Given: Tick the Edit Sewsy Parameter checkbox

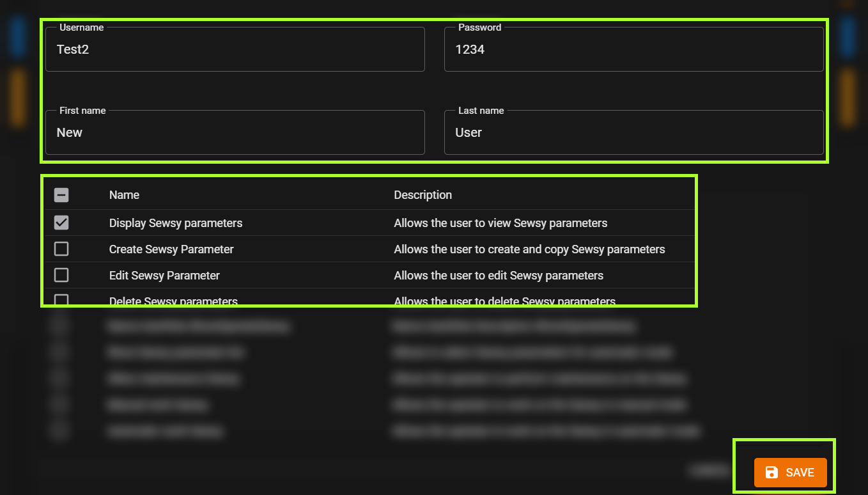Looking at the screenshot, I should 61,275.
